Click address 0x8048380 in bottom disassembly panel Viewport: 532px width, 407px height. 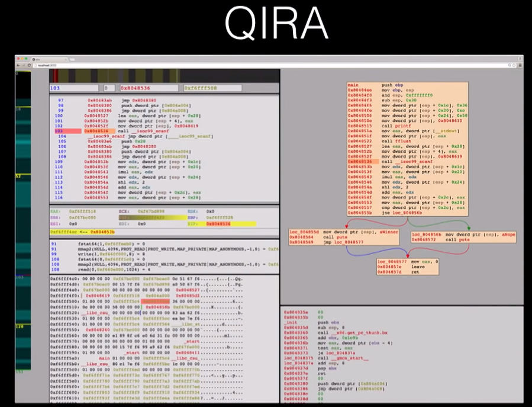(296, 384)
